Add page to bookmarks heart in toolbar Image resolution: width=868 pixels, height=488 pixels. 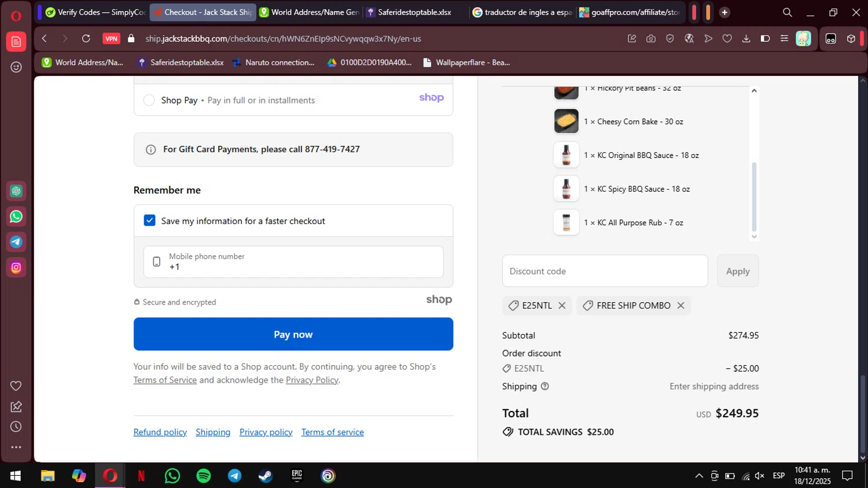(727, 39)
